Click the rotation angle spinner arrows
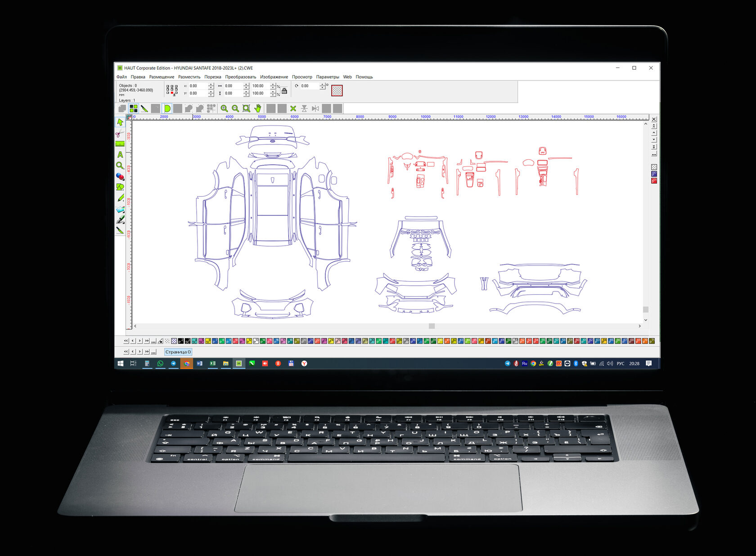 coord(322,86)
